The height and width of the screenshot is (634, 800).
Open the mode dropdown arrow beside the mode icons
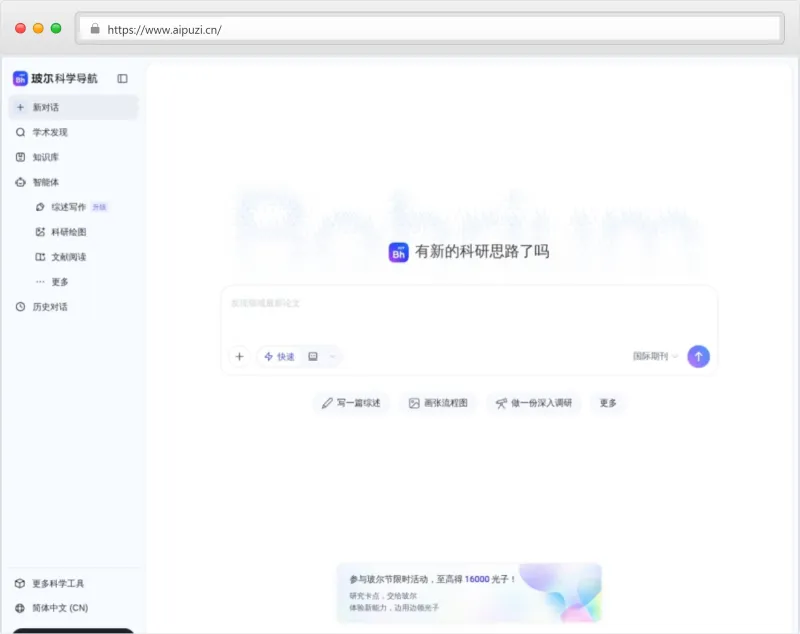[332, 357]
